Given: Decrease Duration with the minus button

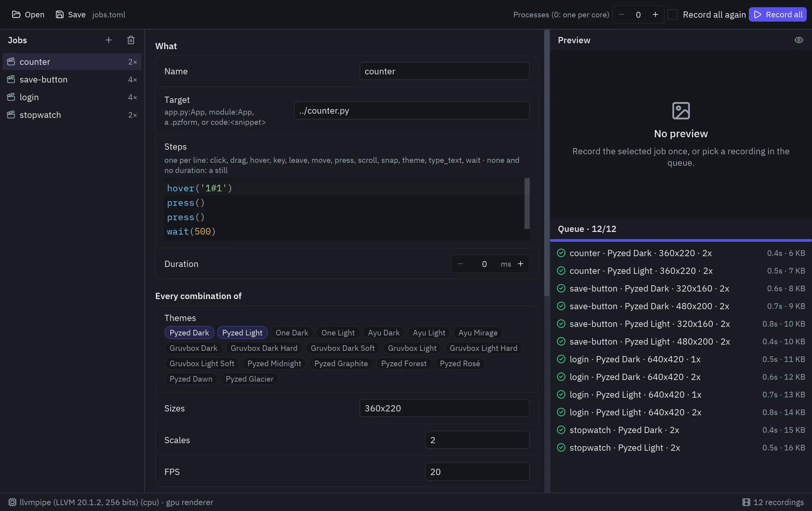Looking at the screenshot, I should [460, 264].
